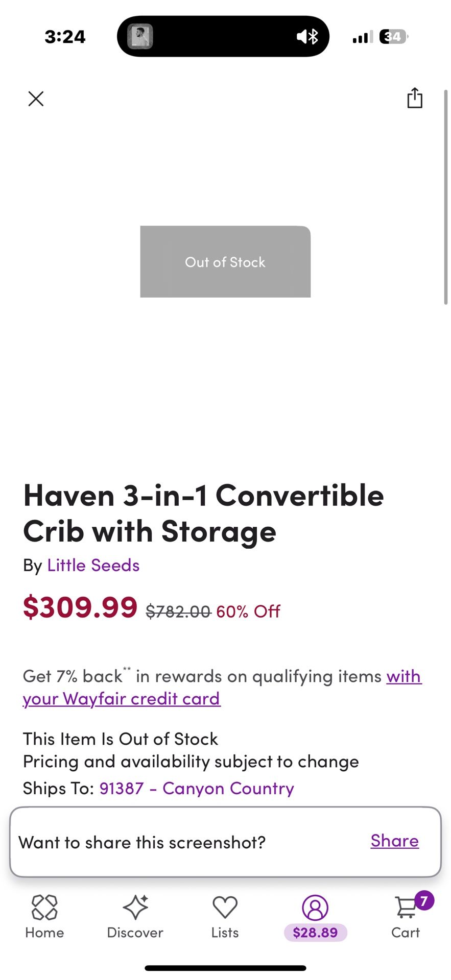Tap the Home diamond icon
Screen dimensions: 451x980
pos(44,907)
